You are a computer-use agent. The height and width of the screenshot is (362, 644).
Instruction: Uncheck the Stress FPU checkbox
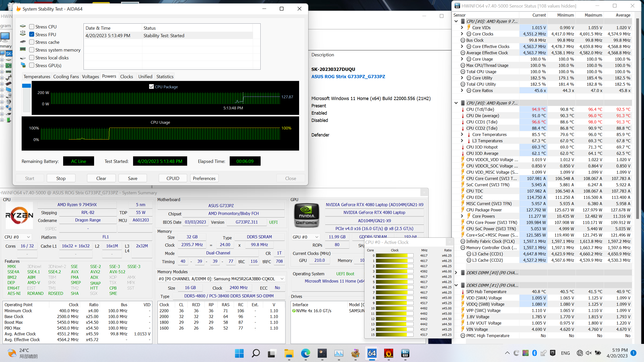point(32,34)
